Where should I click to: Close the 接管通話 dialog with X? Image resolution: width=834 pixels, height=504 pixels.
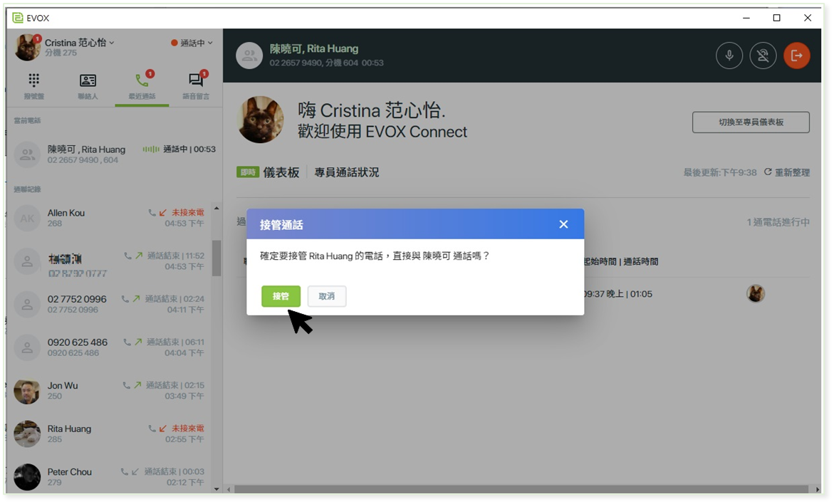coord(563,224)
